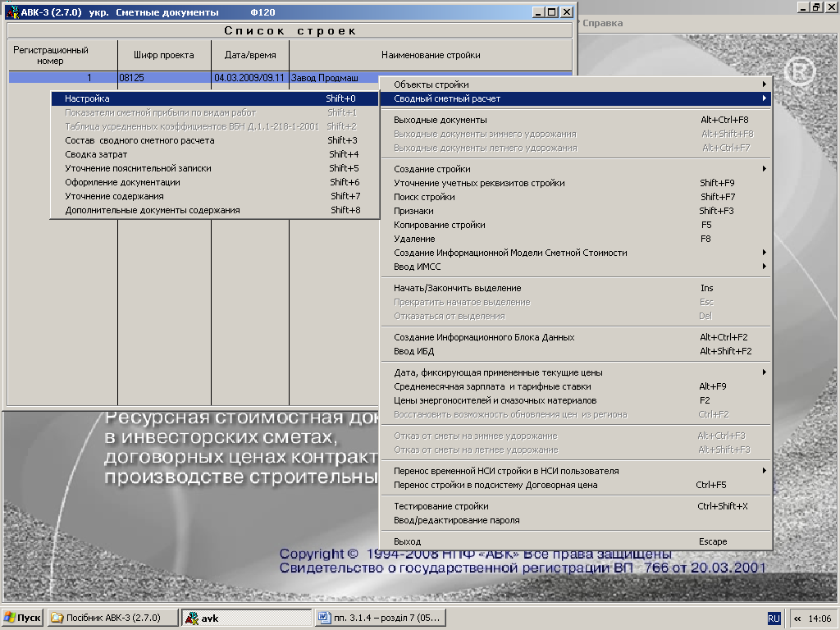Open Цены энергоносителей и смазочных материалов
Viewport: 840px width, 630px height.
click(576, 400)
